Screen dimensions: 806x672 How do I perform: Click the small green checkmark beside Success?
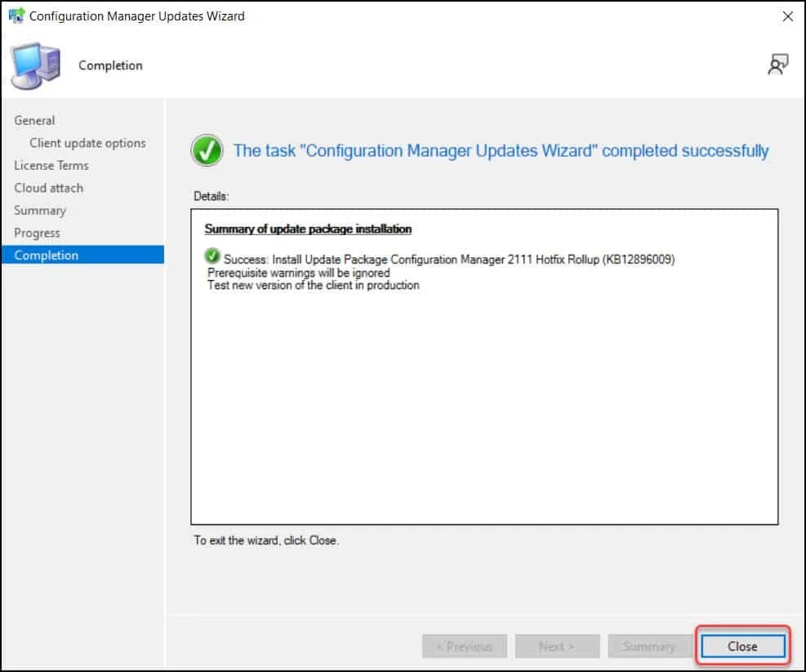pos(212,256)
